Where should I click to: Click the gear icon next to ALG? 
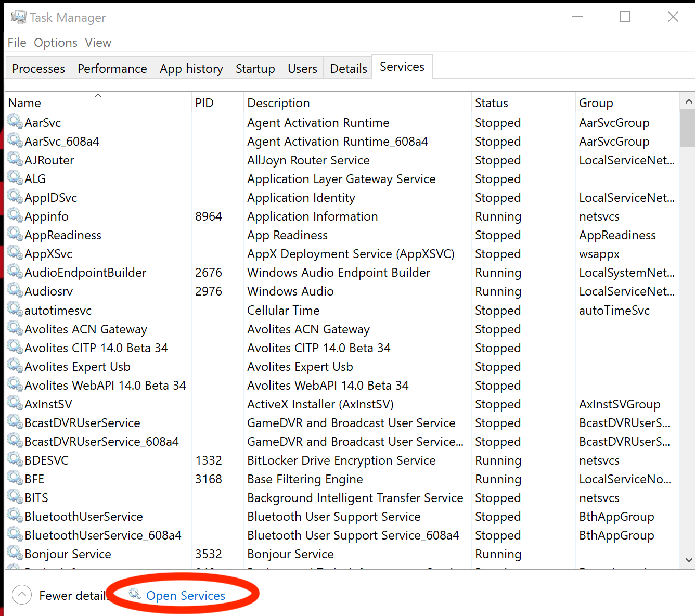[x=15, y=178]
